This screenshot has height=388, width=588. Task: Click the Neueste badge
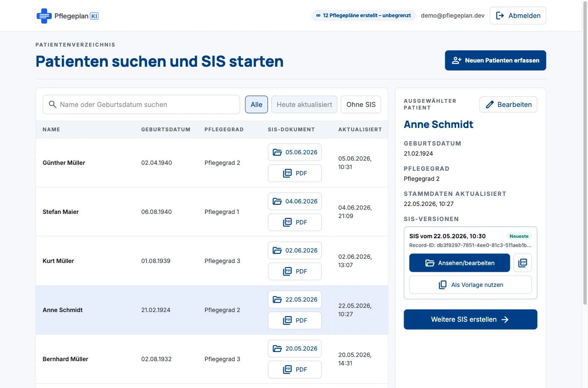pyautogui.click(x=519, y=236)
